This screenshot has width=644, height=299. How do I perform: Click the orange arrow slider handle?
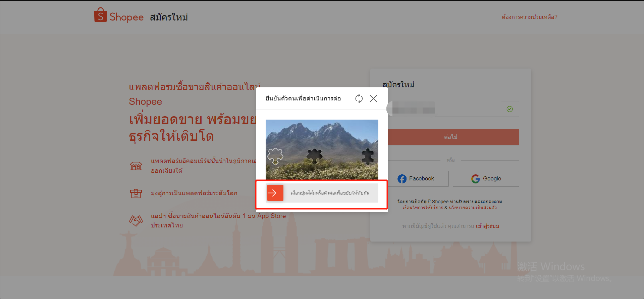[275, 193]
